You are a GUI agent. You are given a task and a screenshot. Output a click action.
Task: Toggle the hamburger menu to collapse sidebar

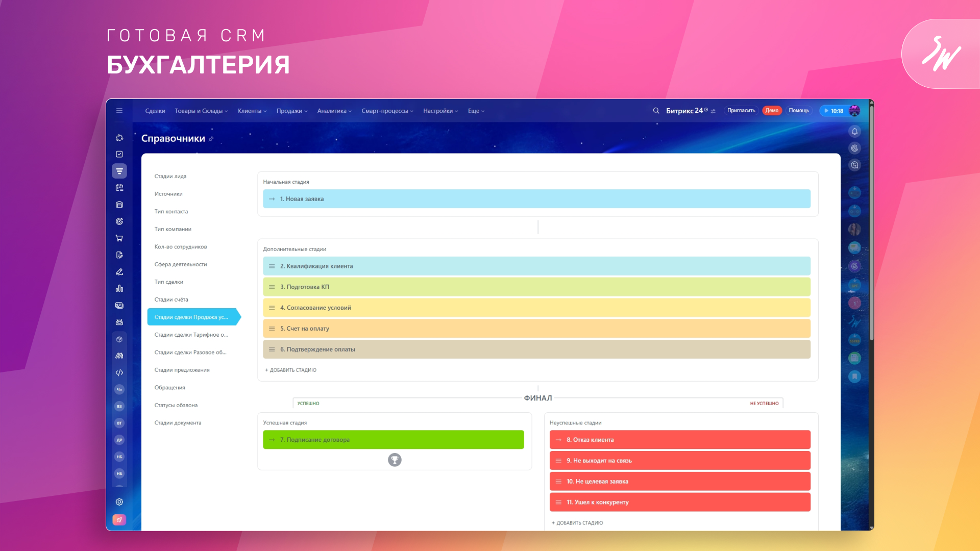[x=119, y=111]
